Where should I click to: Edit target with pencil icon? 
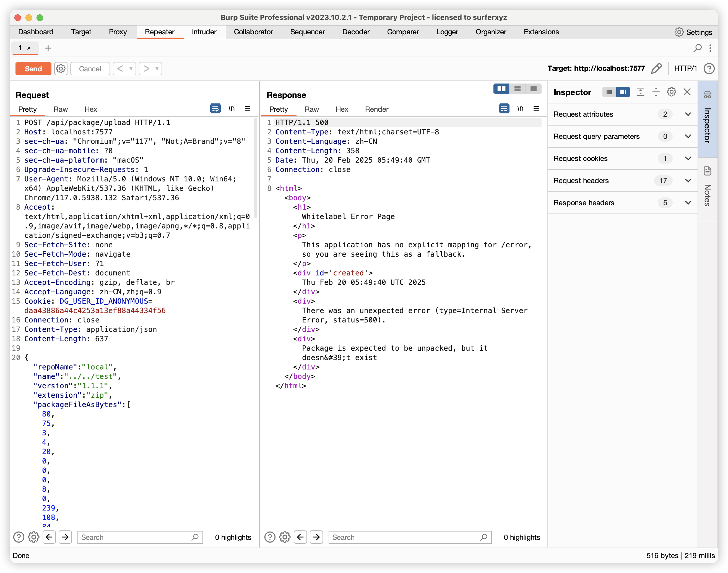(x=656, y=68)
